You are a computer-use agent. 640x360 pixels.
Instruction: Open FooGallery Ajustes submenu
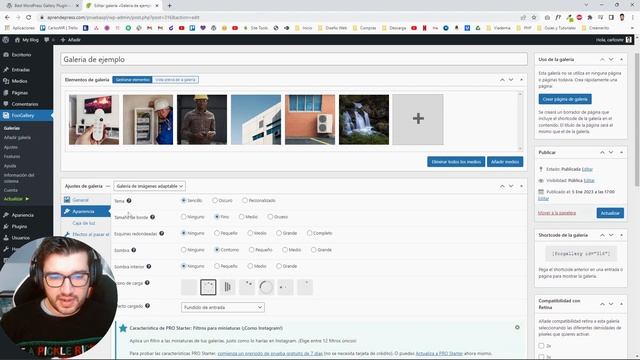tap(11, 147)
